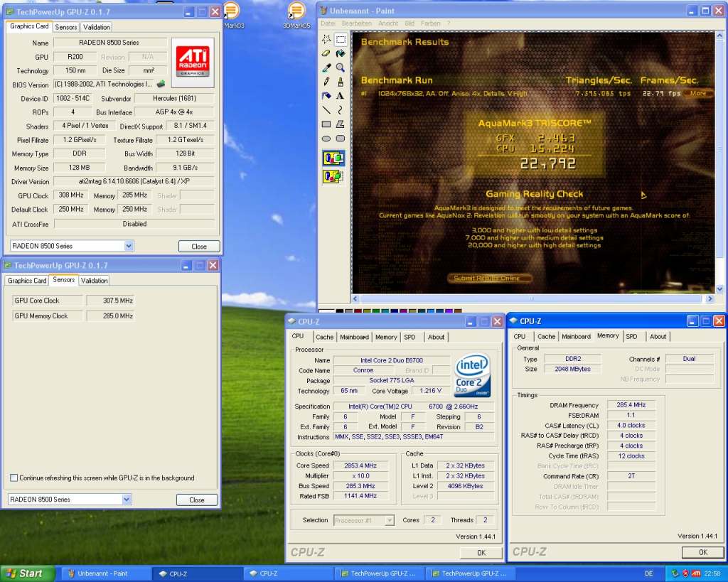Activate the Pick Color eyedropper tool
The image size is (728, 582).
point(326,68)
